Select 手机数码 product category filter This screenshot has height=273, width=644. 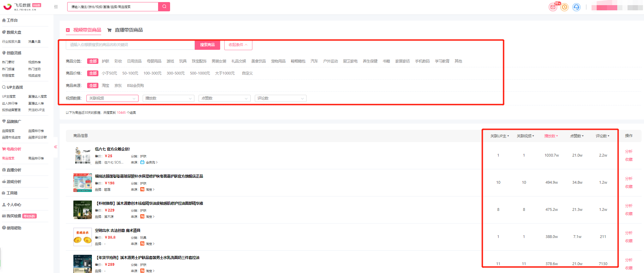[x=422, y=61]
